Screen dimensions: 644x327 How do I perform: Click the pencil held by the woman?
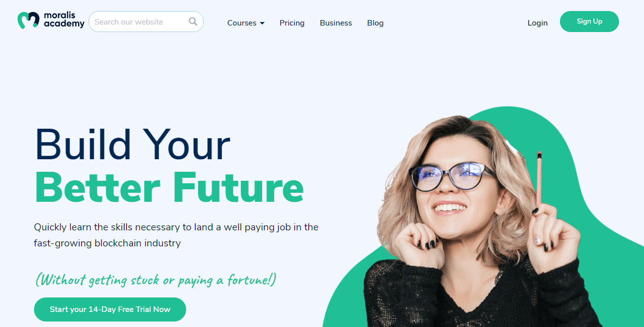coord(539,178)
